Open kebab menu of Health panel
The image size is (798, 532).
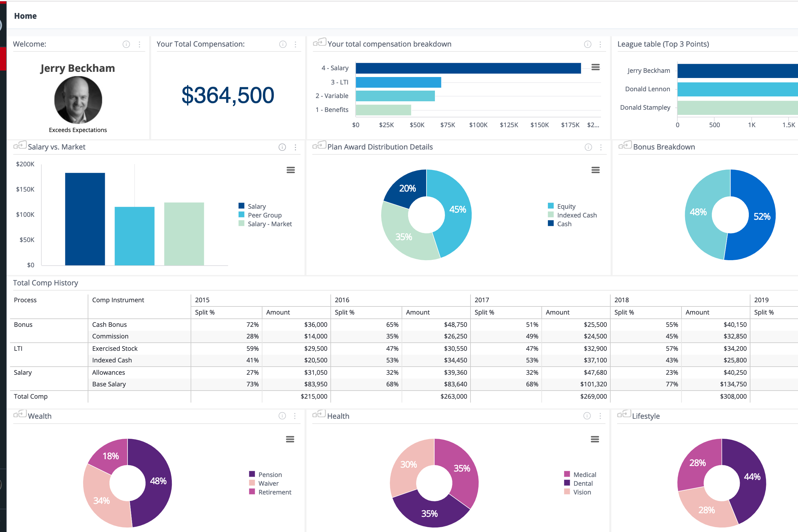point(600,416)
